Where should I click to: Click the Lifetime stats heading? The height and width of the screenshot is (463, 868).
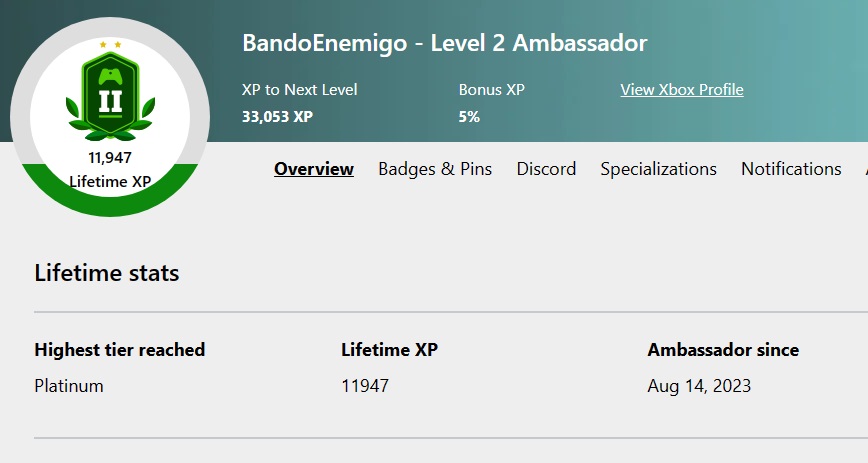(107, 273)
